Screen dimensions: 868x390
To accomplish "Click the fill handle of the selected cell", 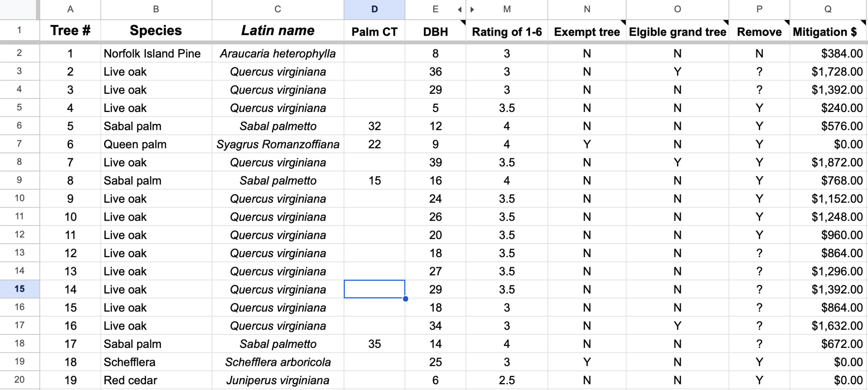I will tap(405, 299).
